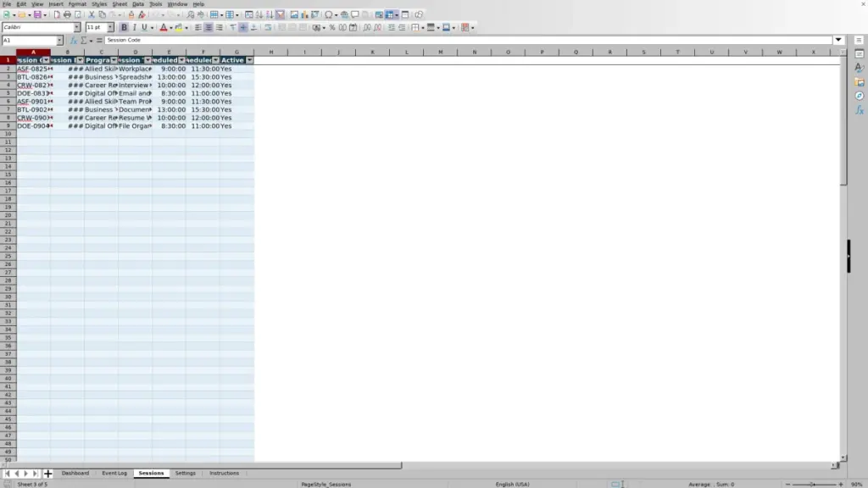Open the filter dropdown on Active column
Viewport: 868px width, 488px height.
(x=250, y=60)
